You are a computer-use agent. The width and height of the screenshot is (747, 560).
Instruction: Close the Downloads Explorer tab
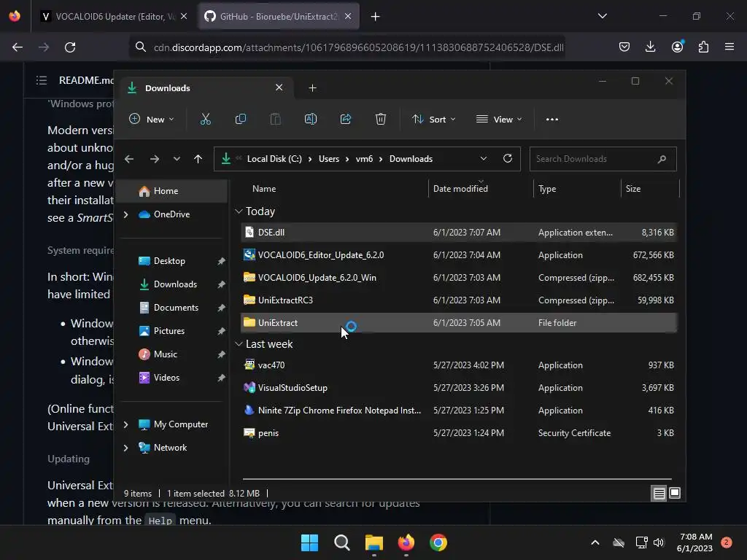tap(279, 87)
